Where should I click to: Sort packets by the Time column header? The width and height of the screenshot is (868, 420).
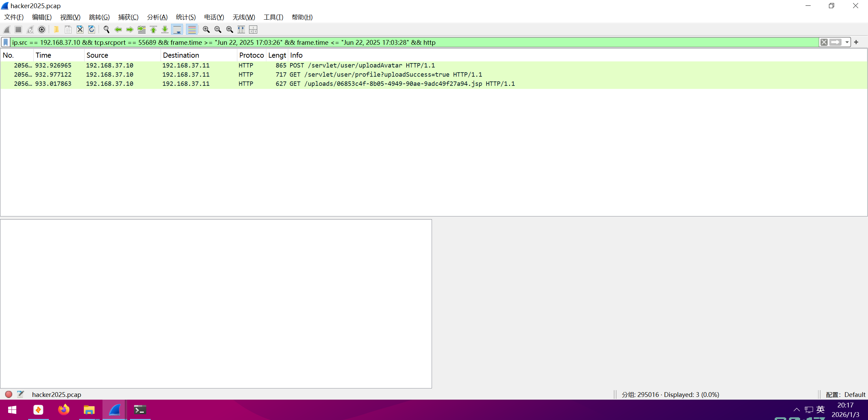(x=43, y=55)
